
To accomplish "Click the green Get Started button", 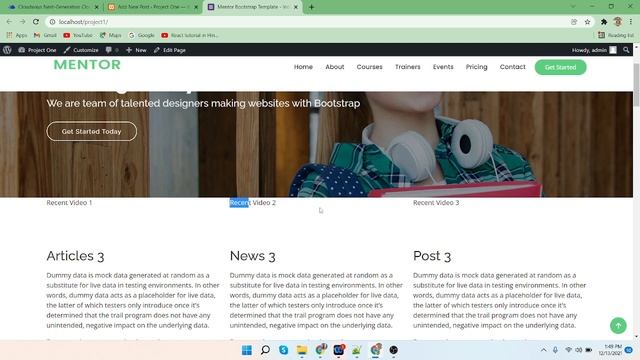I will [560, 67].
